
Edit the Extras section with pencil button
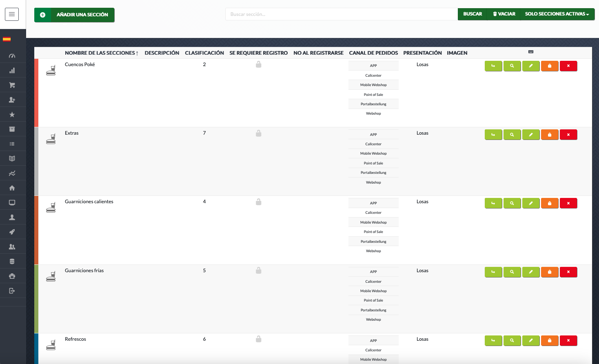531,135
